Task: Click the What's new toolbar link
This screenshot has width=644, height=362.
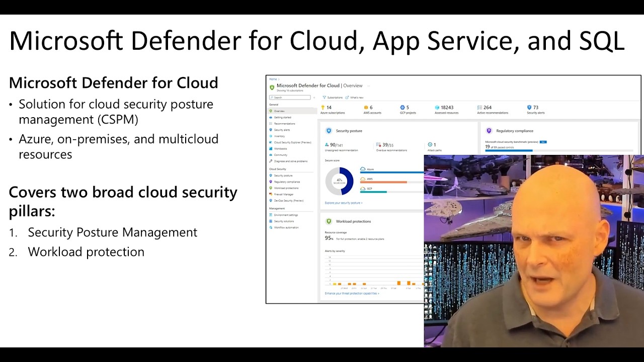Action: click(355, 98)
